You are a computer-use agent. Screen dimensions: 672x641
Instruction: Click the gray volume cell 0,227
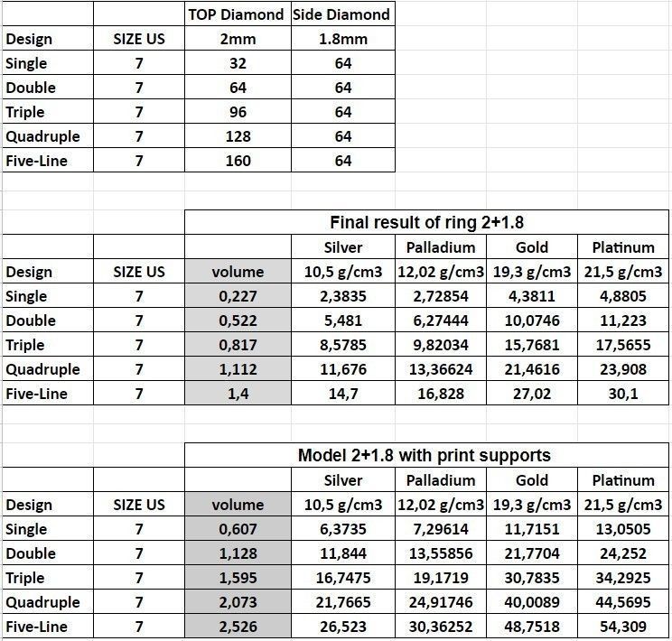click(238, 296)
